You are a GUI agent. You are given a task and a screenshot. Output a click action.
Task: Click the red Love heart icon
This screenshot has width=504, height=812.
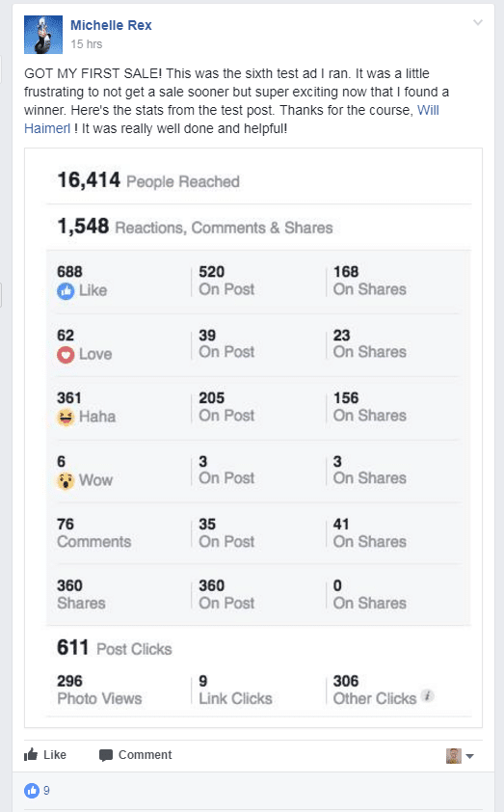pos(66,355)
